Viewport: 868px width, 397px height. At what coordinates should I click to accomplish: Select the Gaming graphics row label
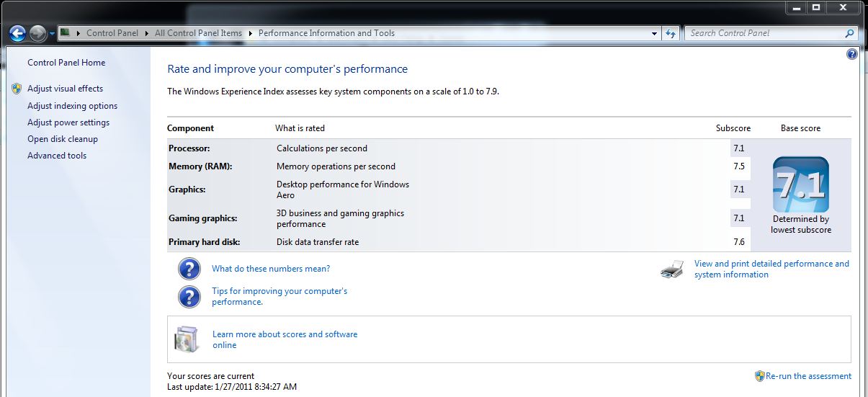pos(202,218)
